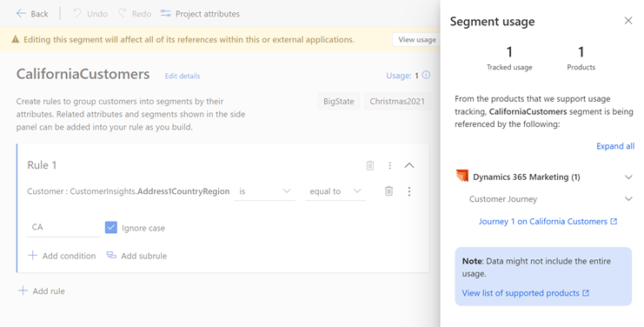This screenshot has height=327, width=644.
Task: Click the Address1CountryRegion attribute text
Action: click(x=183, y=191)
